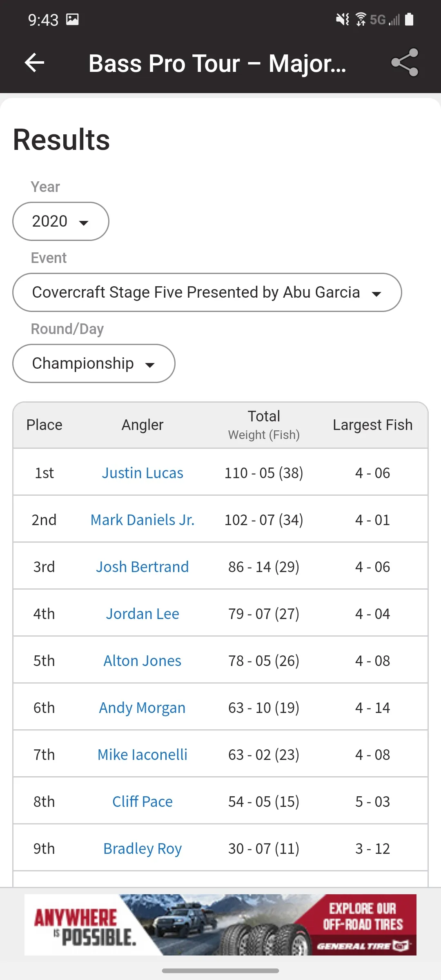Screen dimensions: 441x980
Task: Open the 2020 year dropdown
Action: 61,221
